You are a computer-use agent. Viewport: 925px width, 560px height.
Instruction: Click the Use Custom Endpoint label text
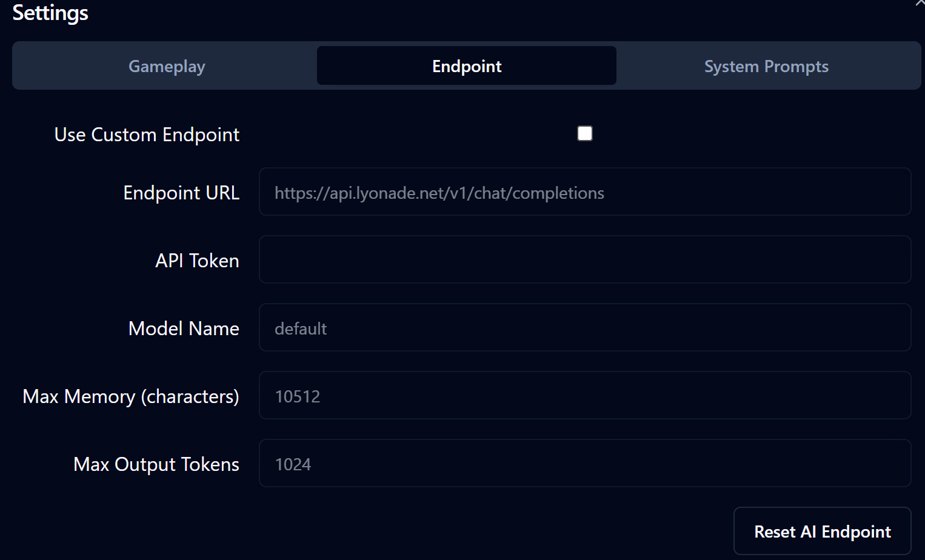(x=147, y=135)
